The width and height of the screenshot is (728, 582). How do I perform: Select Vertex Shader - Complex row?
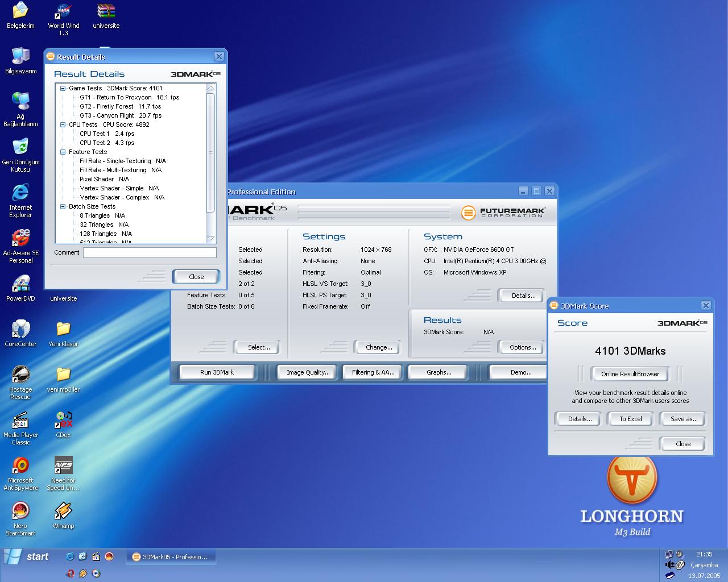(122, 197)
